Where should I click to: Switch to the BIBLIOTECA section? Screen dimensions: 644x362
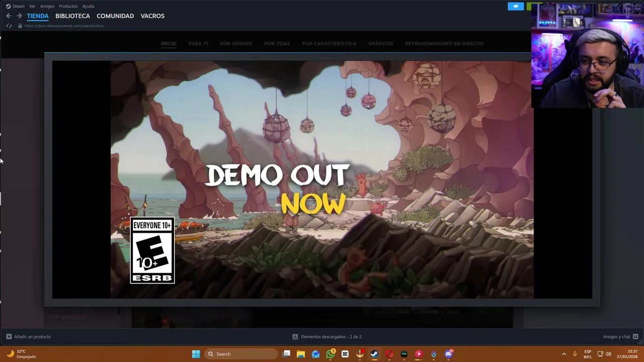coord(72,16)
